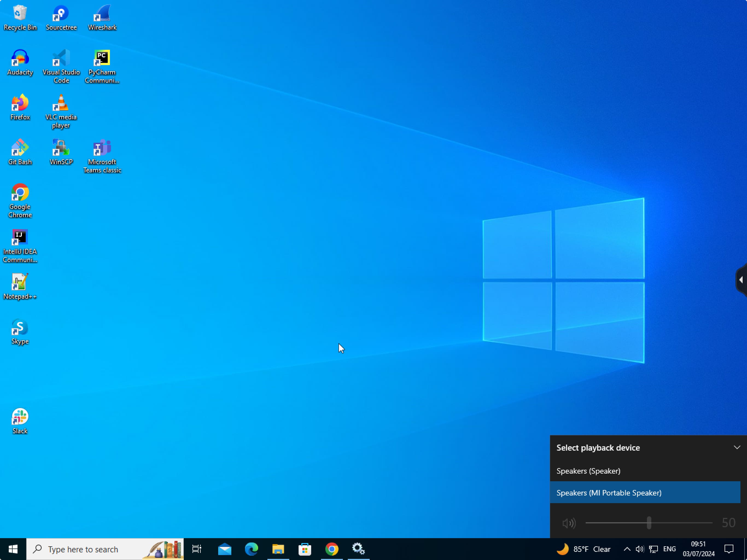Open Visual Studio Code shortcut
Viewport: 747px width, 560px height.
(x=61, y=66)
